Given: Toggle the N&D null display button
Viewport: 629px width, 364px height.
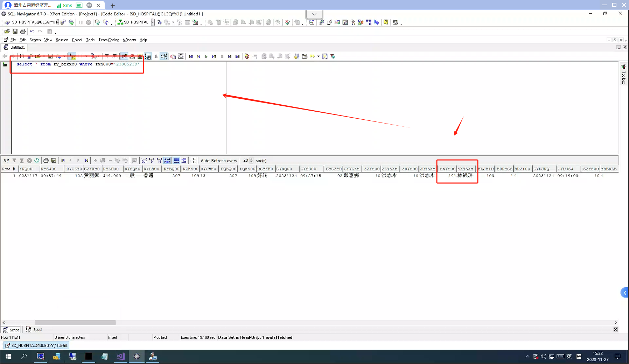Looking at the screenshot, I should point(167,161).
